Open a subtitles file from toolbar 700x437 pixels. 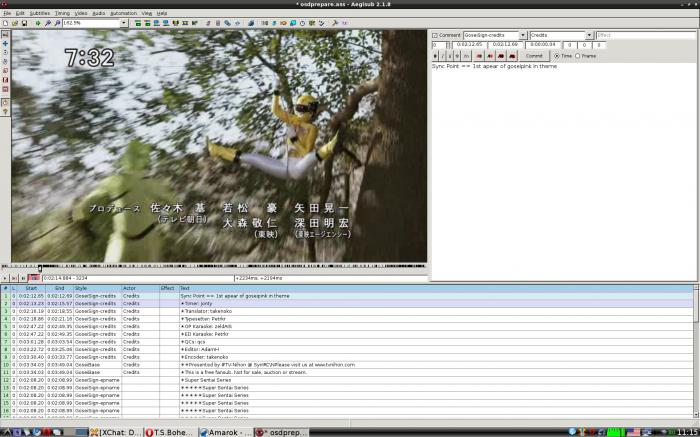(15, 23)
